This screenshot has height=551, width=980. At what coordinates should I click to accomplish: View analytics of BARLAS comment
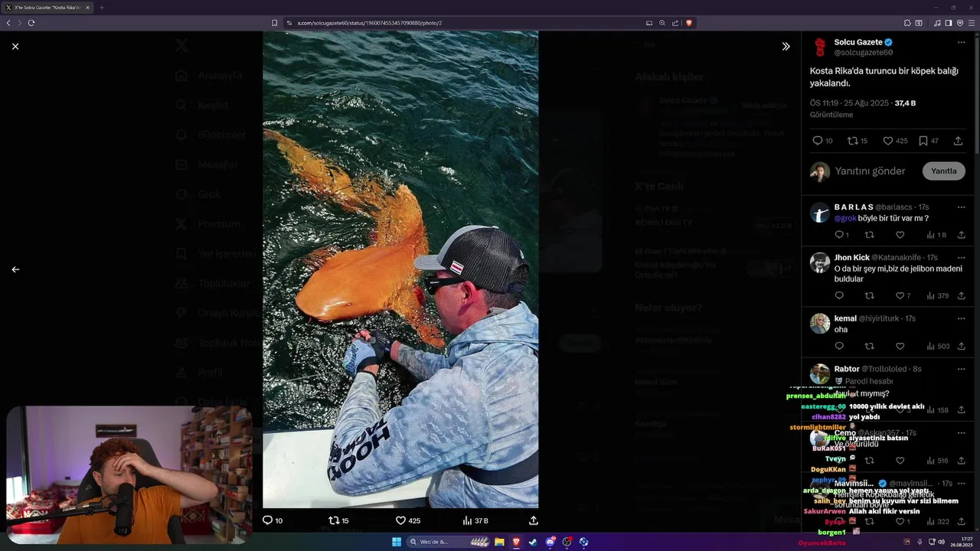(936, 235)
